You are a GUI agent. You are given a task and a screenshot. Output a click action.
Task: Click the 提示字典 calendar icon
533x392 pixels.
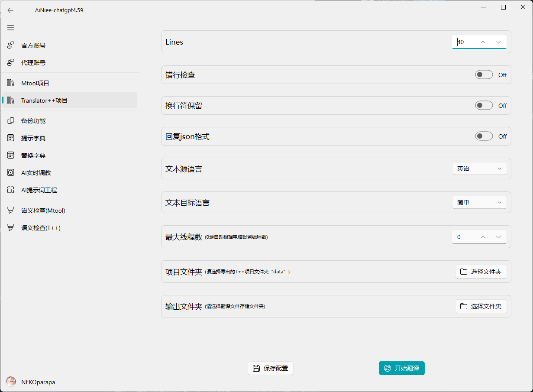click(11, 138)
